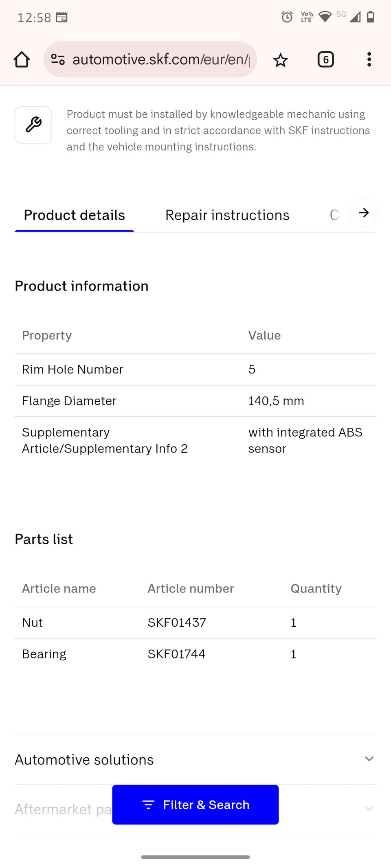The height and width of the screenshot is (868, 391).
Task: Expand the Aftermarket section chevron
Action: point(369,808)
